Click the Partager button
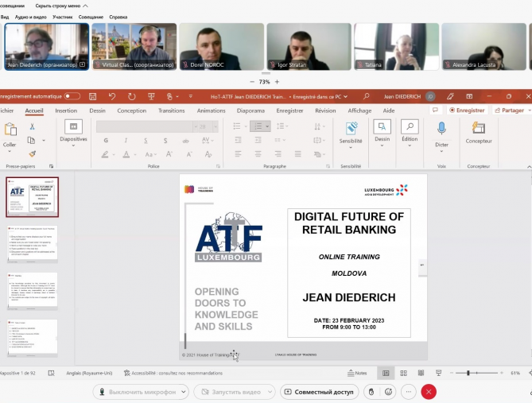532x403 pixels. [x=509, y=110]
